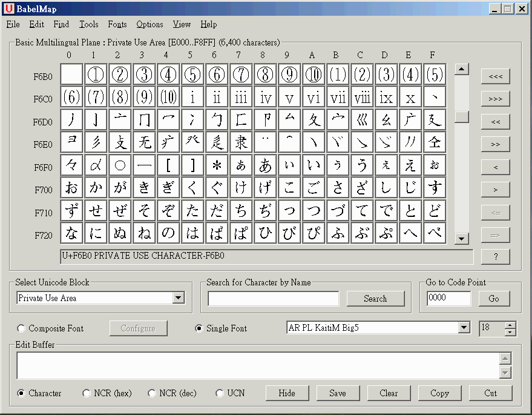Click the question mark help button
Viewport: 532px width, 415px height.
pyautogui.click(x=495, y=257)
